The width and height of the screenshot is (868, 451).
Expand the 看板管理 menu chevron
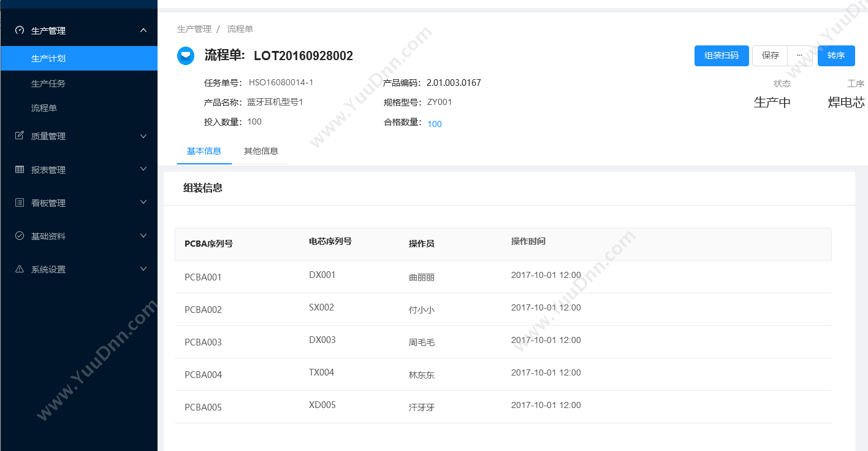tap(143, 202)
